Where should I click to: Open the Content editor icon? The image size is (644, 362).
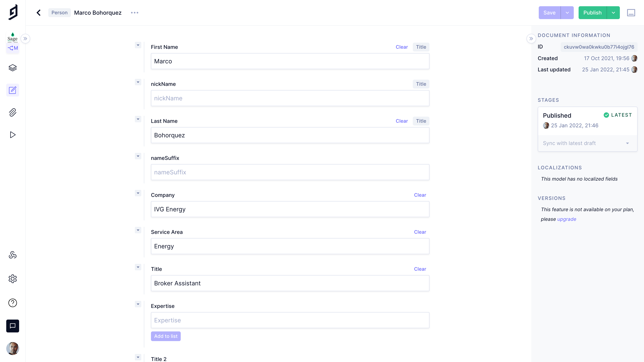pos(12,90)
